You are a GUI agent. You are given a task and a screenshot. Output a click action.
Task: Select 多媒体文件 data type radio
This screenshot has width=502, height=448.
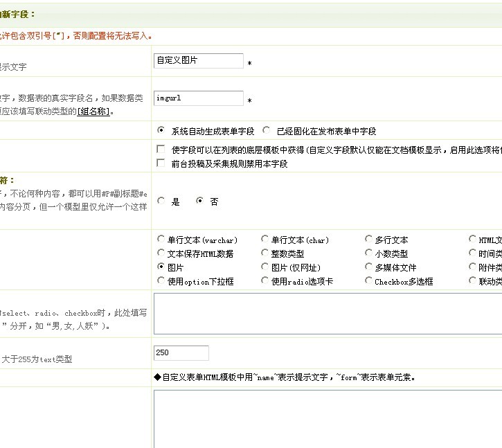368,267
